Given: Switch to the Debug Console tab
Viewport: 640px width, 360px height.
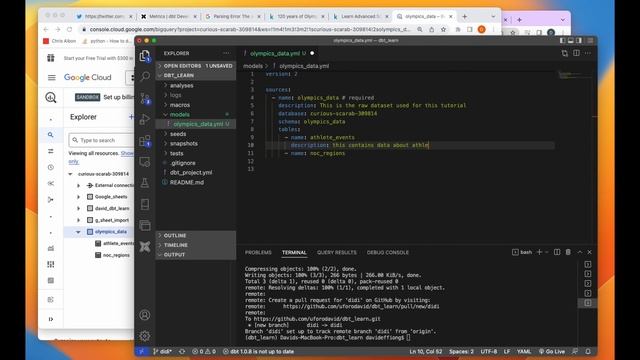Looking at the screenshot, I should [388, 252].
